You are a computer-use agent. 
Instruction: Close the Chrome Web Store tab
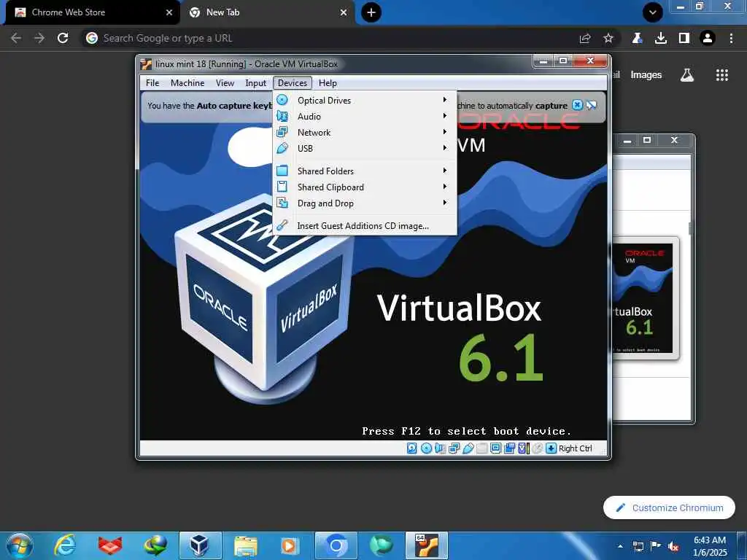169,12
